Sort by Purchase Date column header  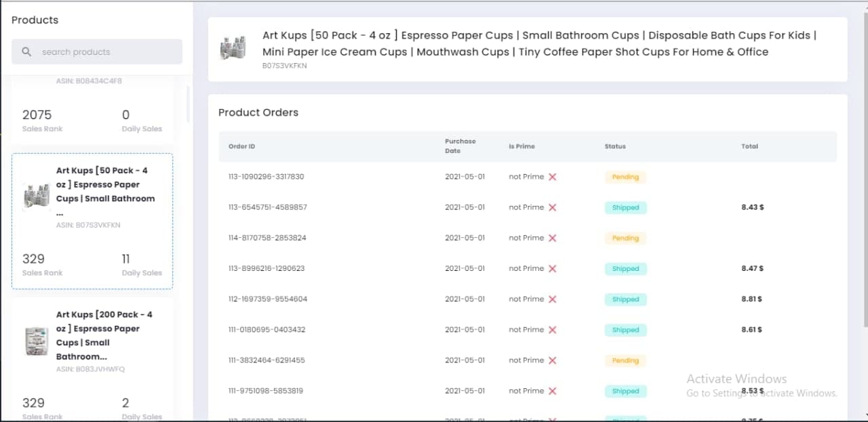tap(460, 146)
